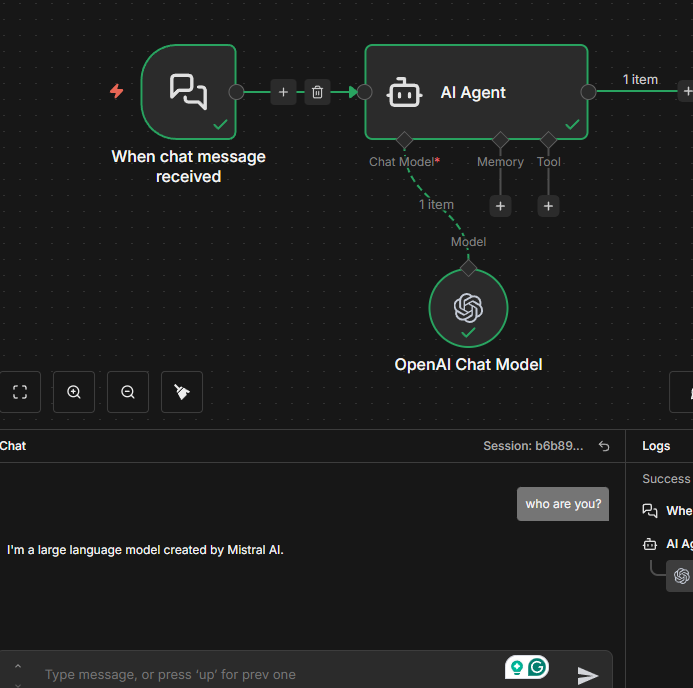Screen dimensions: 693x688
Task: Click the OpenAI model output diamond
Action: click(468, 268)
